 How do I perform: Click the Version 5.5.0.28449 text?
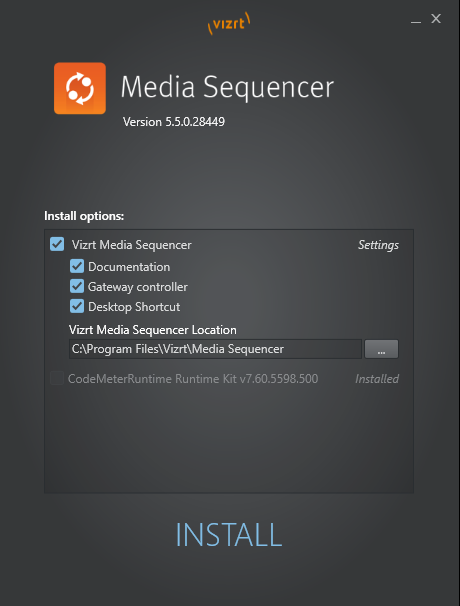[x=174, y=122]
